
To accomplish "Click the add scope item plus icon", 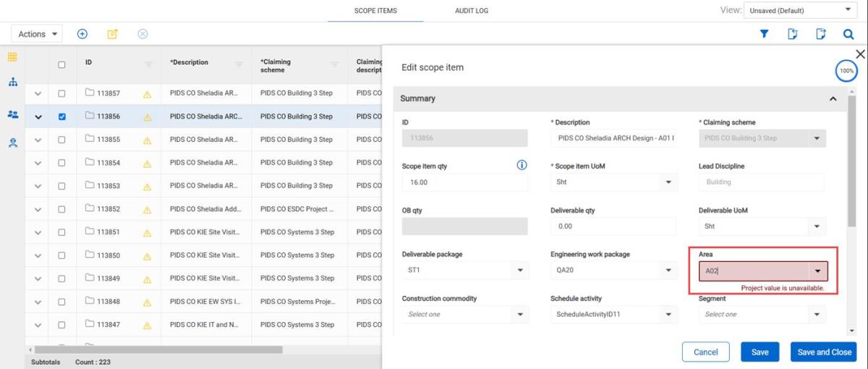I will [82, 34].
